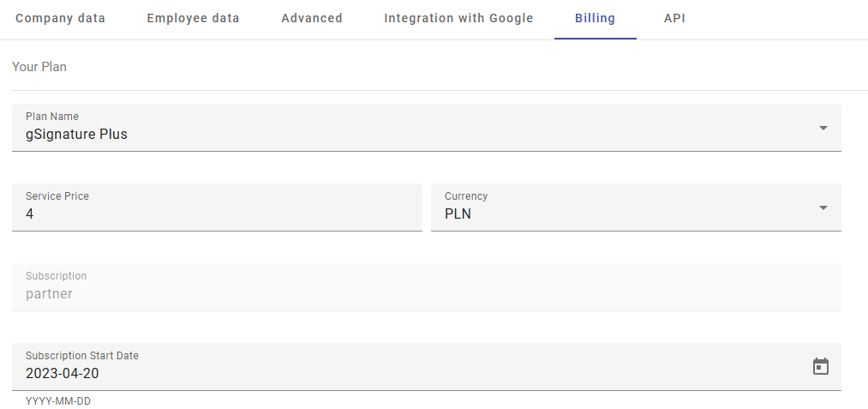Image resolution: width=868 pixels, height=409 pixels.
Task: Switch to the Company data tab
Action: (x=61, y=18)
